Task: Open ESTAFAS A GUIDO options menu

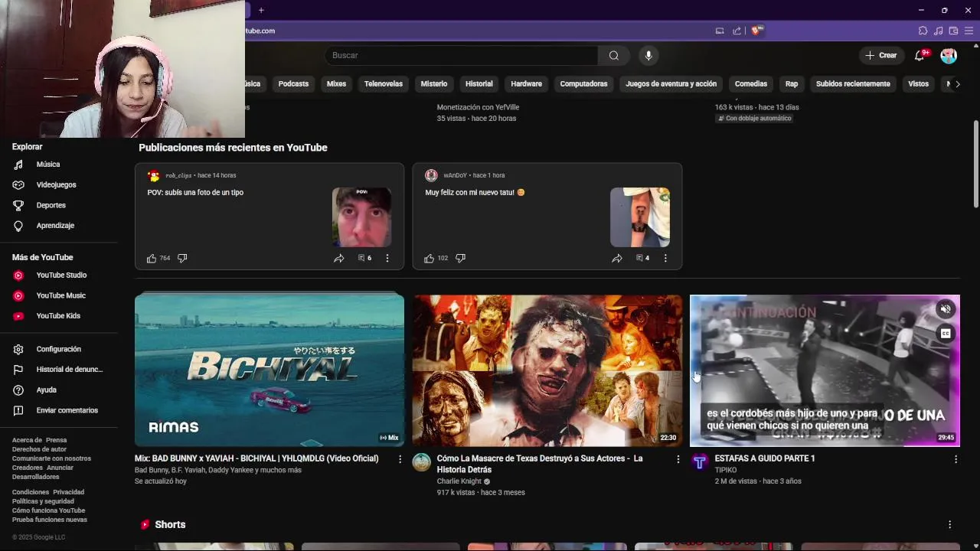Action: click(x=955, y=459)
